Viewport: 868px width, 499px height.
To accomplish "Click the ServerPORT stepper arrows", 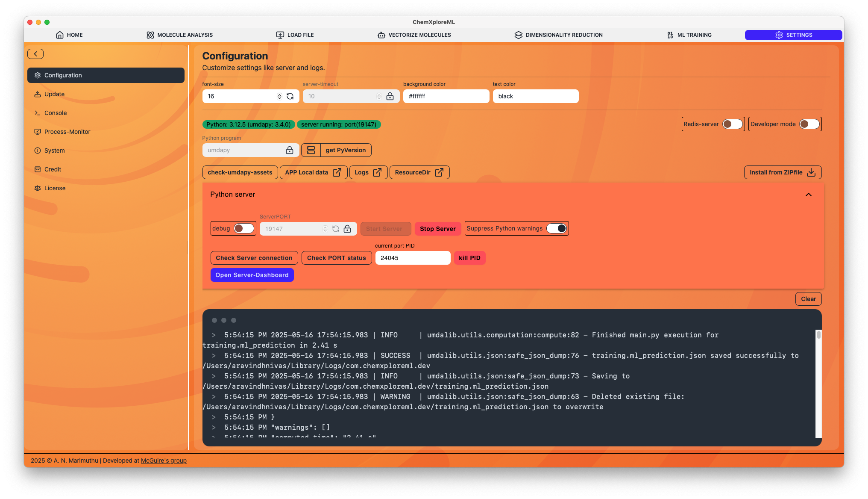I will 325,229.
